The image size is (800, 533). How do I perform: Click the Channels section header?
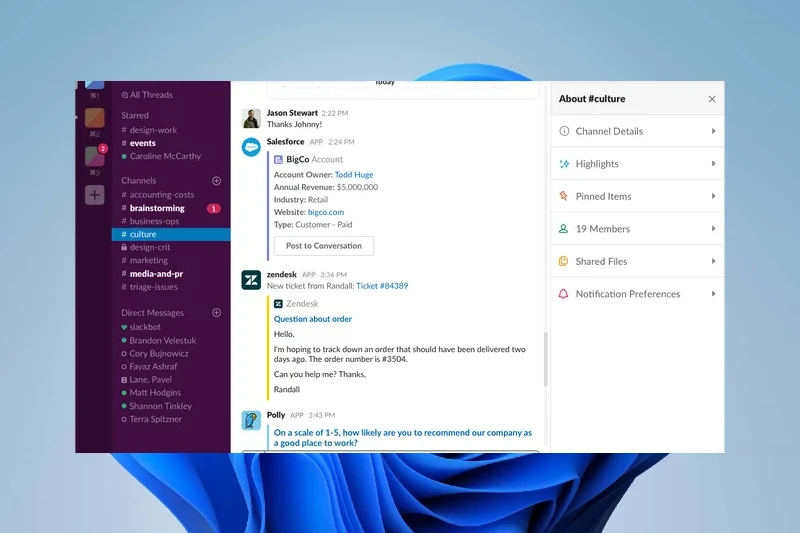[x=138, y=181]
